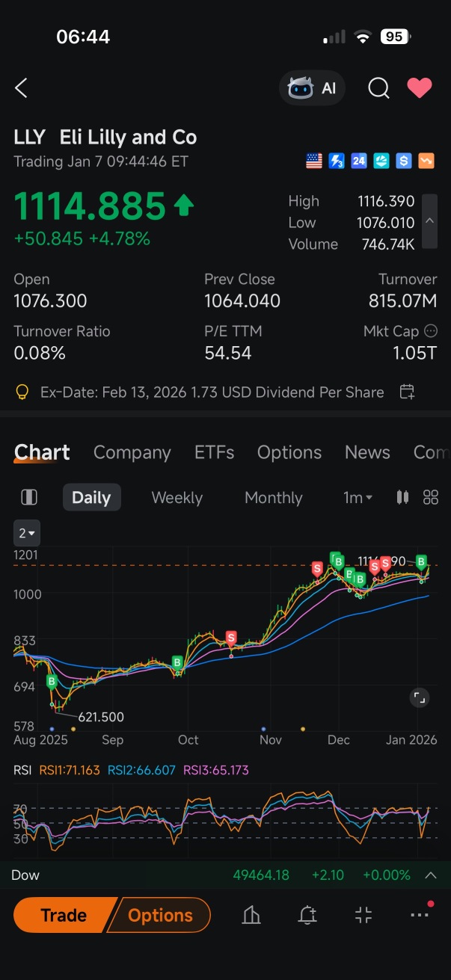The height and width of the screenshot is (980, 451).
Task: Collapse quote details with the chevron
Action: 429,221
